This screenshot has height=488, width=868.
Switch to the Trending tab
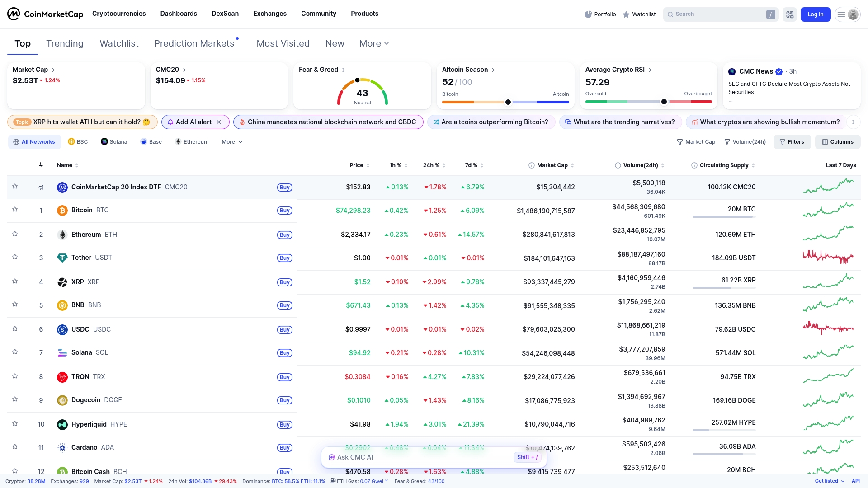(65, 43)
